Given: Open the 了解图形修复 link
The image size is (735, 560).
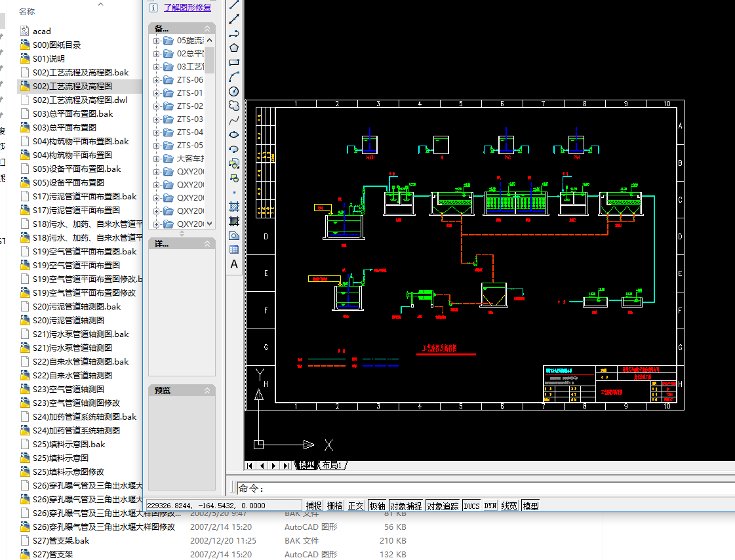Looking at the screenshot, I should click(188, 8).
